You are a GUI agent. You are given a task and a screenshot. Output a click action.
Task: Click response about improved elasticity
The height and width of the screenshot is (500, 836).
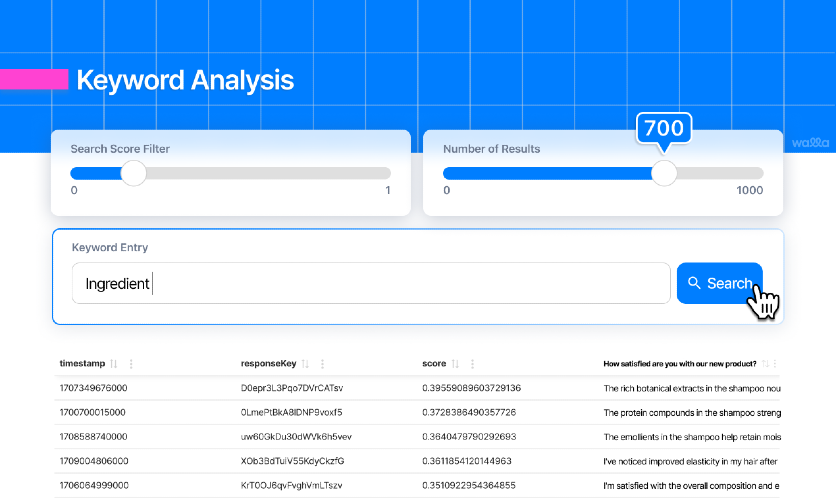(690, 462)
